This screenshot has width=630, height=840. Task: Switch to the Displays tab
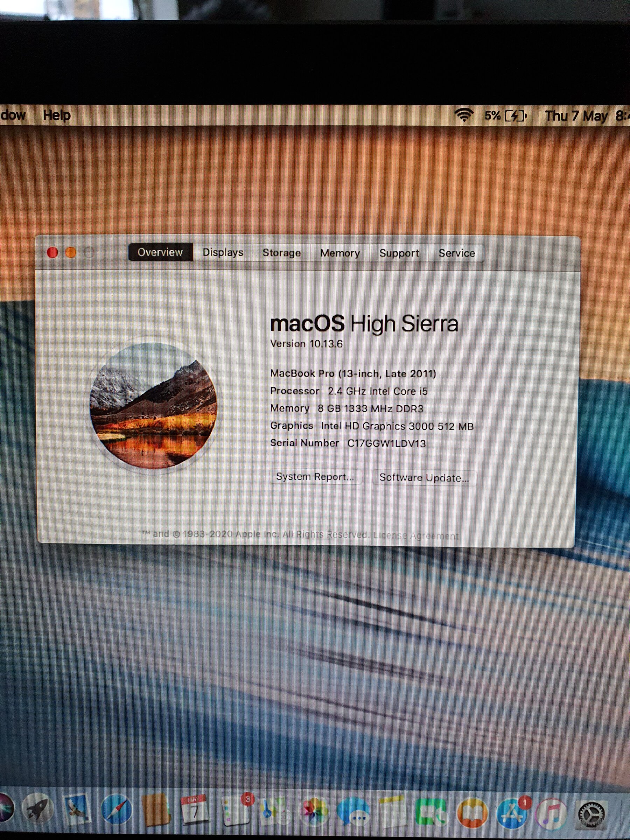(x=223, y=253)
